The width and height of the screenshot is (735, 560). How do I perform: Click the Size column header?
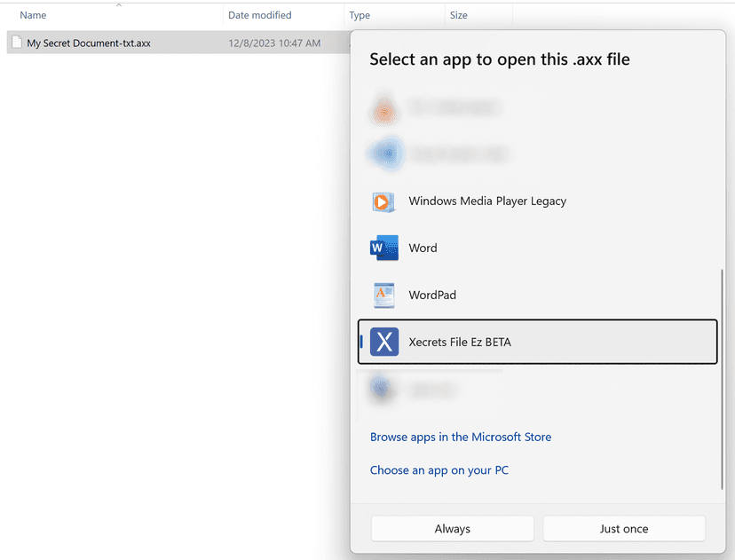tap(459, 15)
